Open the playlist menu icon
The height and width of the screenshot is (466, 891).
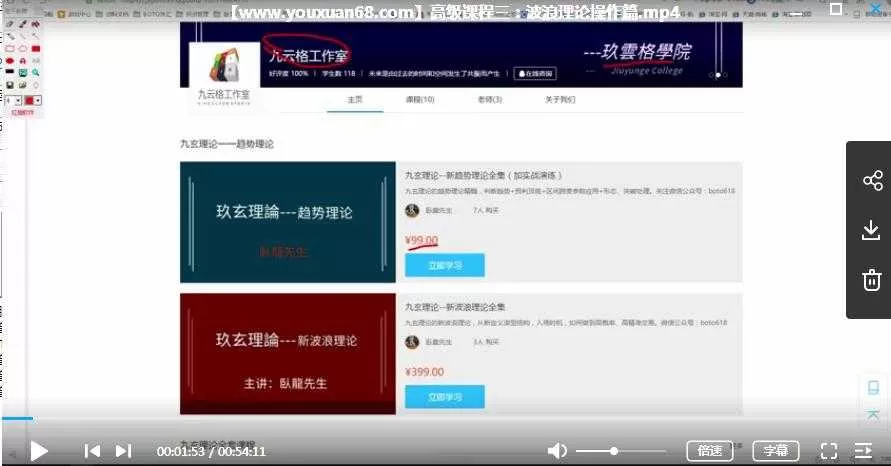[x=863, y=451]
